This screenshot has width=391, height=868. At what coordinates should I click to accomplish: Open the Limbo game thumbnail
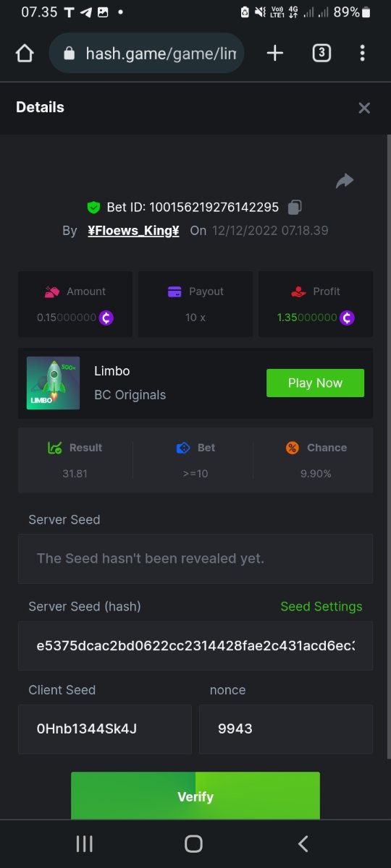pyautogui.click(x=54, y=383)
